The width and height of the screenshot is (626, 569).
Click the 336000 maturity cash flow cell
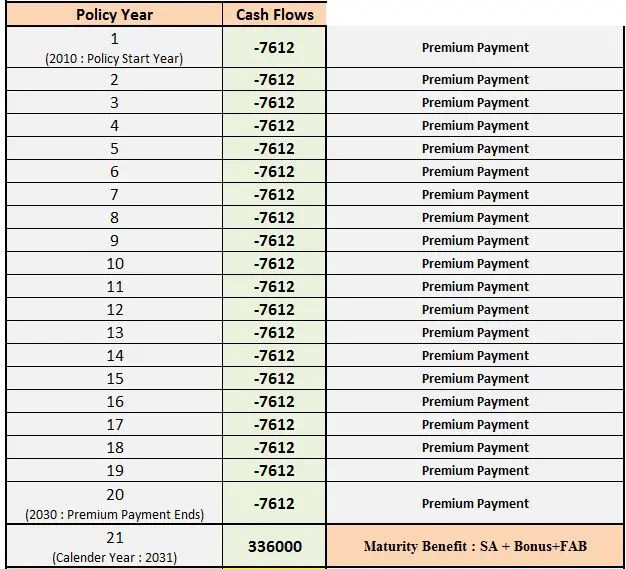coord(275,546)
